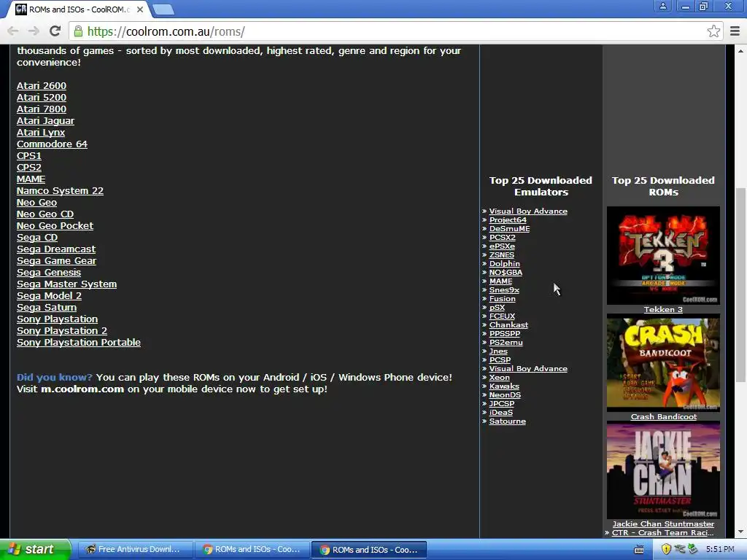Click the browser back arrow
The width and height of the screenshot is (747, 560).
13,31
